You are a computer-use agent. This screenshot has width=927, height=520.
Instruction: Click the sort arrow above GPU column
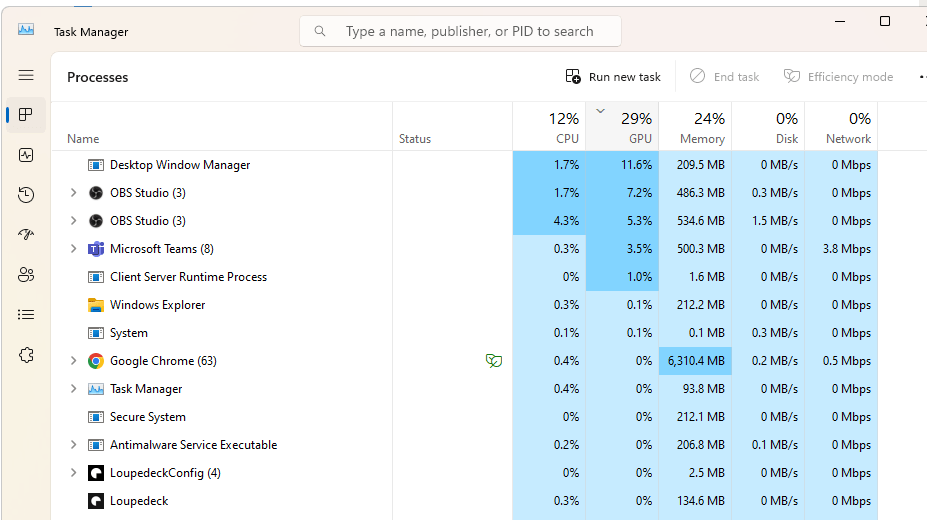point(600,111)
